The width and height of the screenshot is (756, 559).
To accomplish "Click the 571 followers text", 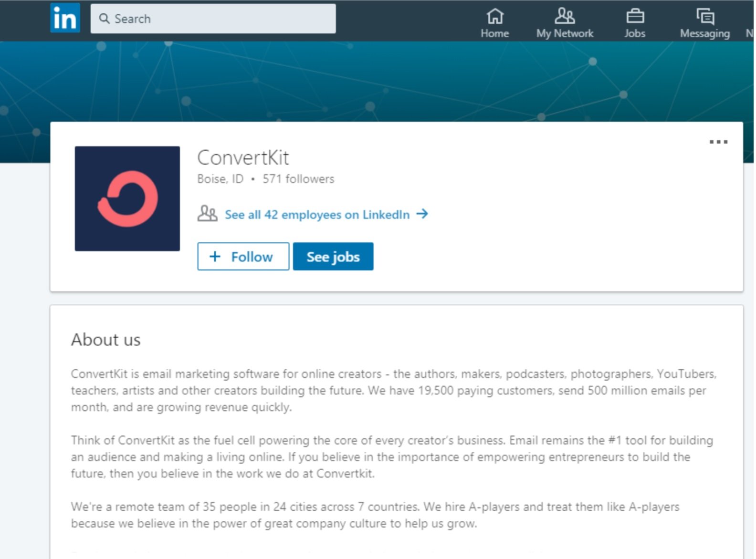I will point(298,179).
